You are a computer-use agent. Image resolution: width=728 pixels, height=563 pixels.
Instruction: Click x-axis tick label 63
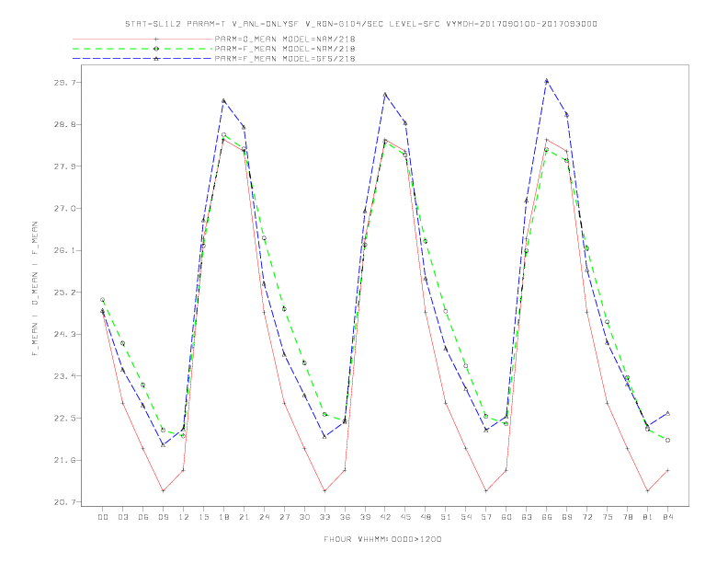tap(527, 517)
